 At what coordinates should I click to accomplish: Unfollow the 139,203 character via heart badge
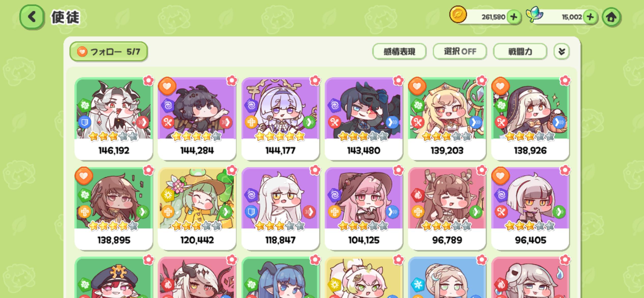417,86
